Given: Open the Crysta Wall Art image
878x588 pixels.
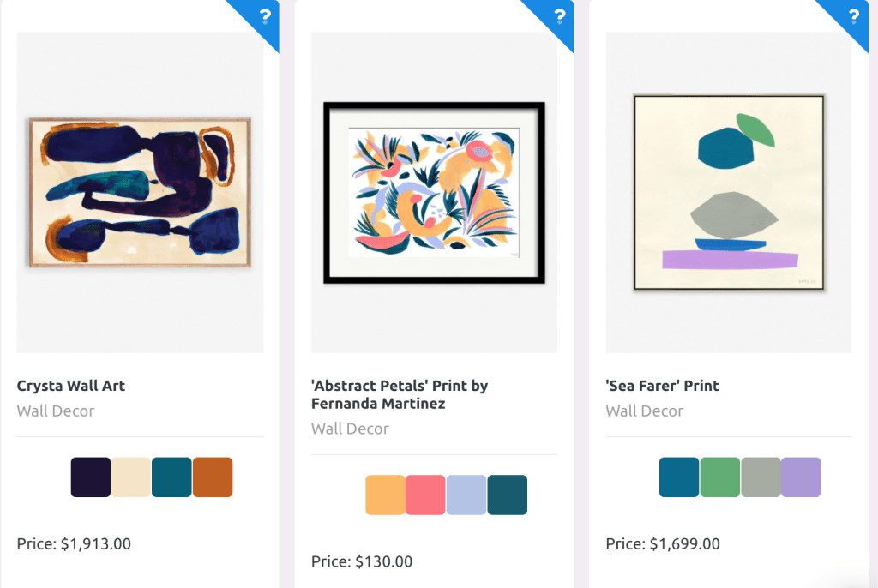Looking at the screenshot, I should click(x=140, y=192).
